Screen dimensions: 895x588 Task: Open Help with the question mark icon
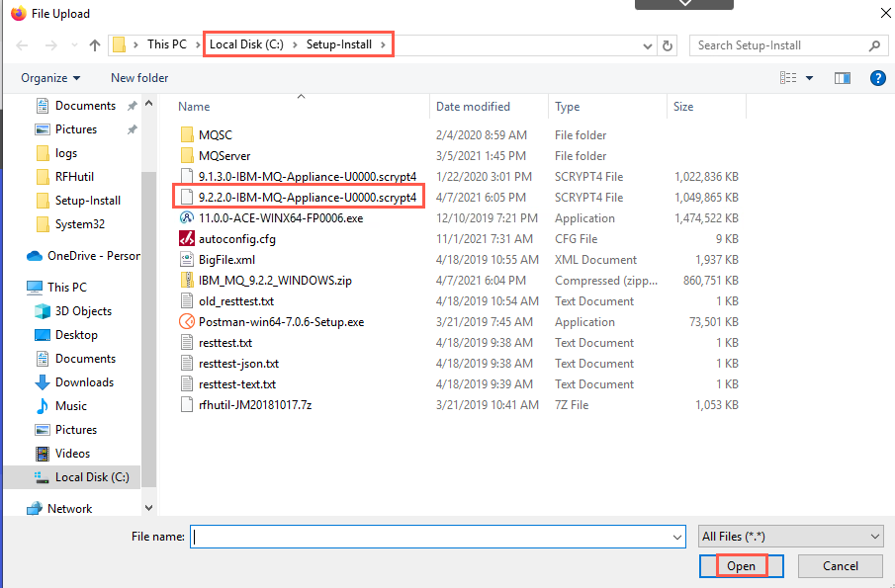[878, 78]
